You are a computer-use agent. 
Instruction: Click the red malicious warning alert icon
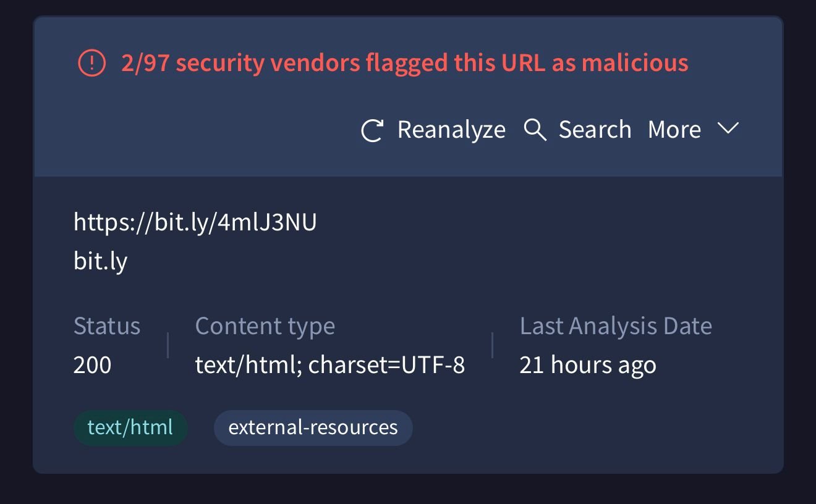click(x=91, y=63)
